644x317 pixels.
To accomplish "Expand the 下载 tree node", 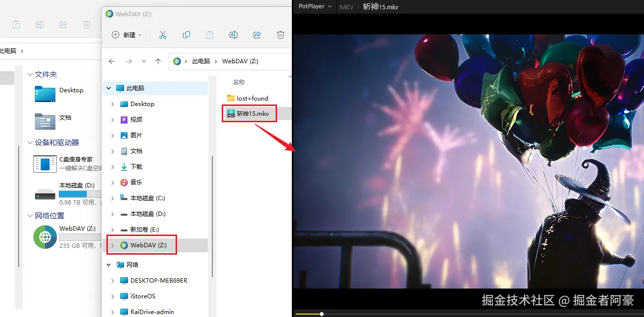I will click(113, 167).
